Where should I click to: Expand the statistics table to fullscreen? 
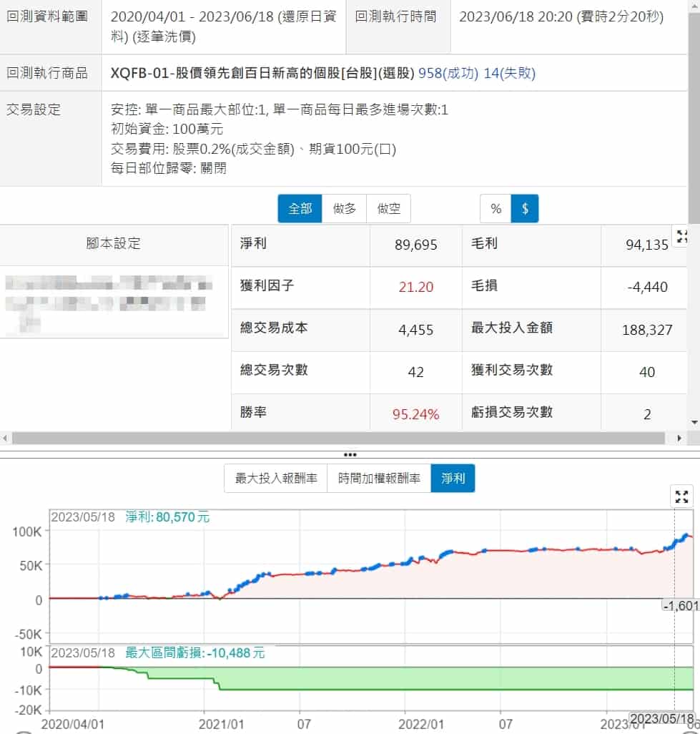point(681,236)
